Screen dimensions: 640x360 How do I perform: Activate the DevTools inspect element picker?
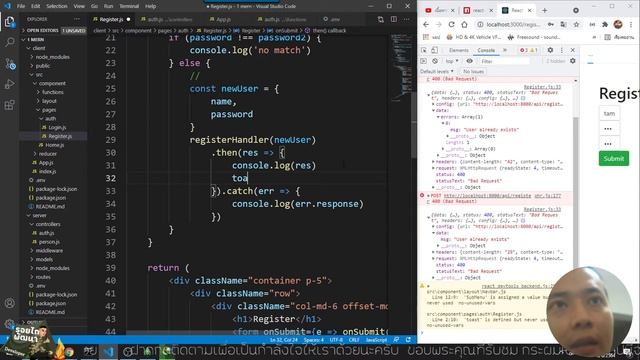click(424, 50)
